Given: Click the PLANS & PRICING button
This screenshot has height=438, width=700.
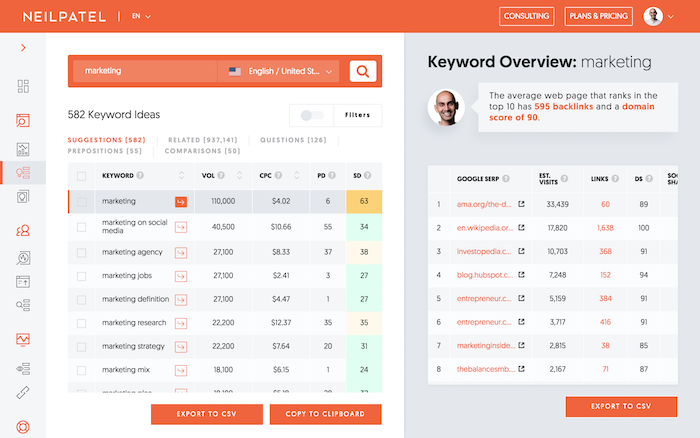Looking at the screenshot, I should [x=598, y=16].
